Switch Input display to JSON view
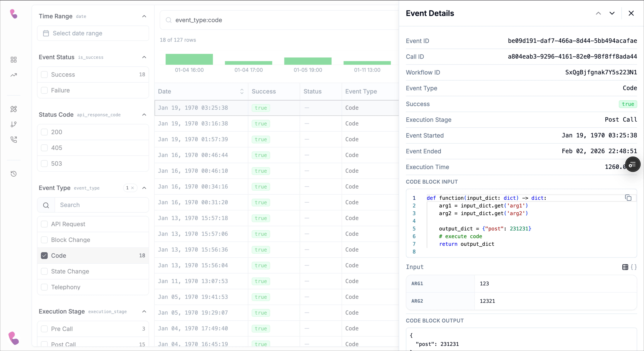 tap(634, 267)
